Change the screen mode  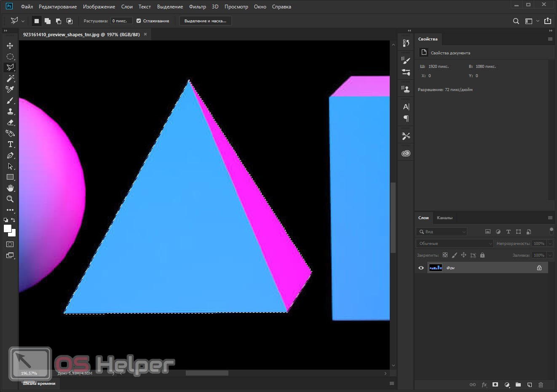coord(10,255)
